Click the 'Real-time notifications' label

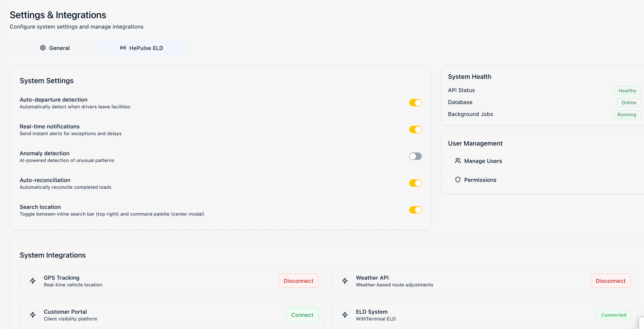50,126
